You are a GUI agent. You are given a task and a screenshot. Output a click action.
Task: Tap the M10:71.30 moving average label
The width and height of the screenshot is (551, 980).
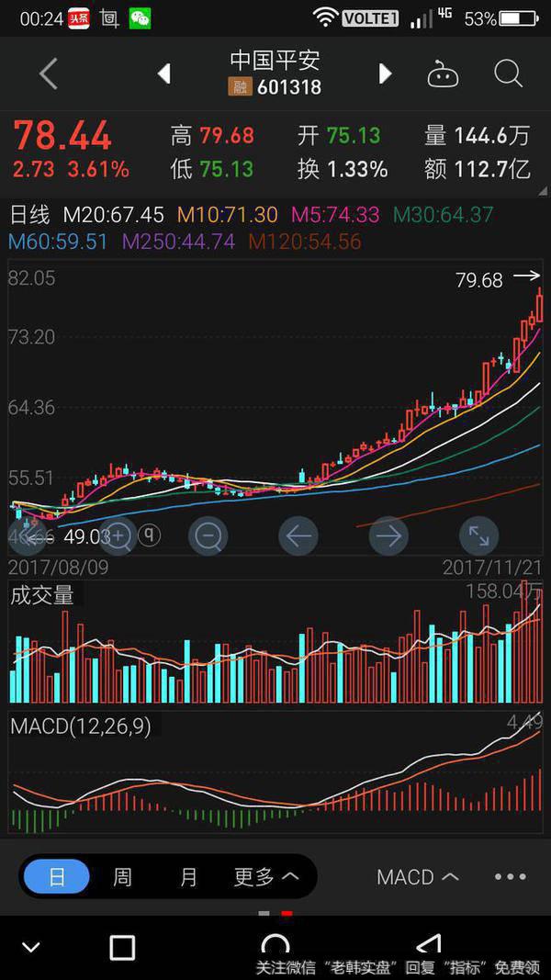click(x=228, y=215)
